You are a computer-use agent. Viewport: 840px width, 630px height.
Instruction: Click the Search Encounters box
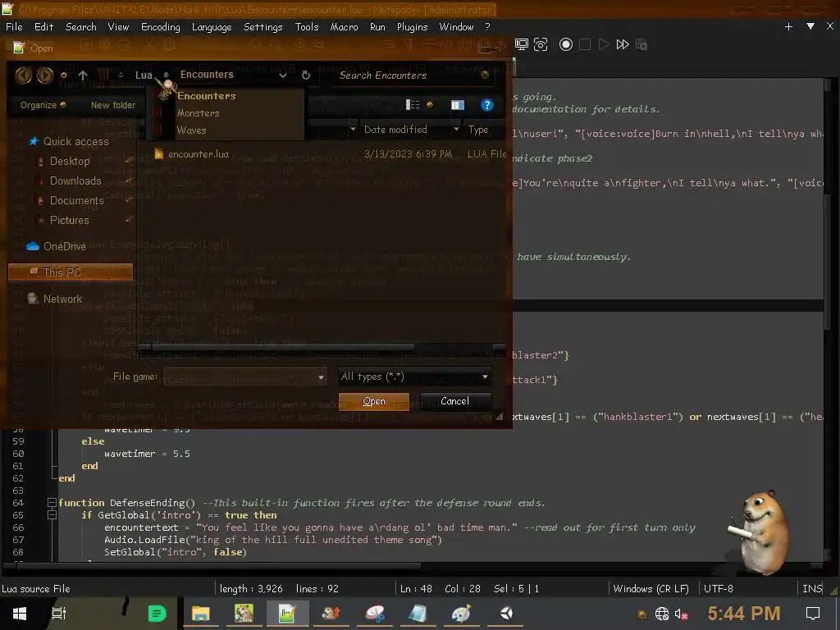pyautogui.click(x=413, y=75)
